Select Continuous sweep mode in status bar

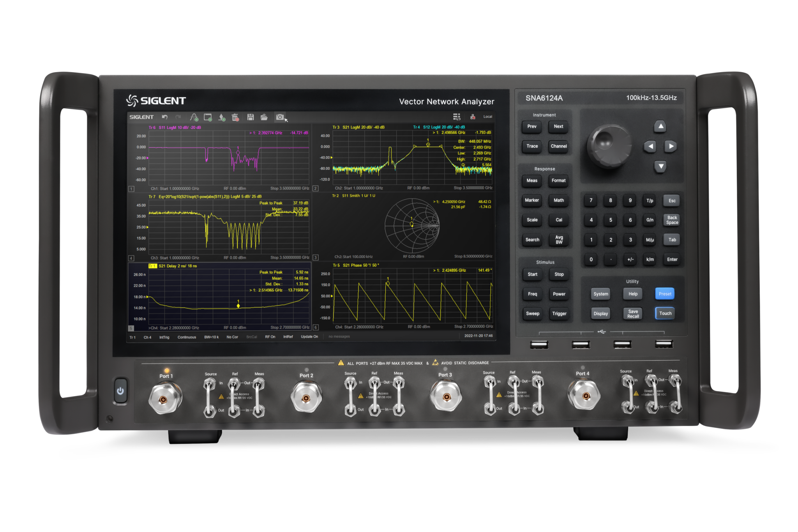(x=187, y=337)
